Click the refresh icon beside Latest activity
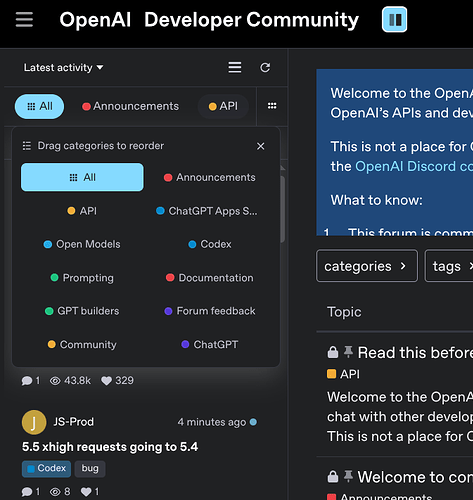 [x=265, y=68]
